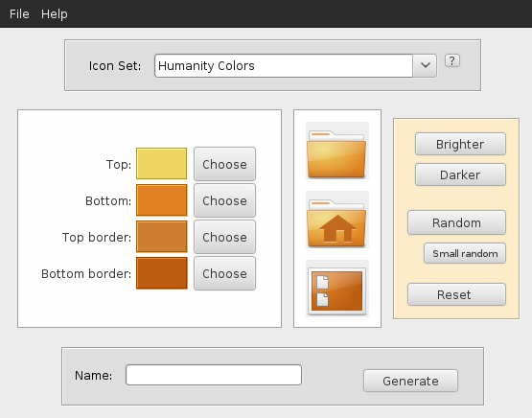Click the question mark help icon
Image resolution: width=532 pixels, height=418 pixels.
(452, 60)
